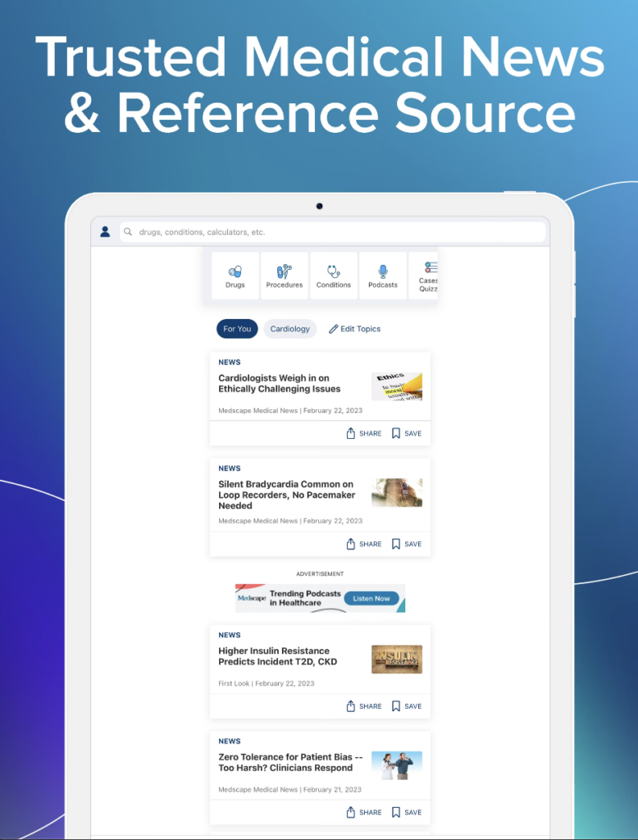
Task: Save the Higher Insulin Resistance article
Action: point(407,706)
